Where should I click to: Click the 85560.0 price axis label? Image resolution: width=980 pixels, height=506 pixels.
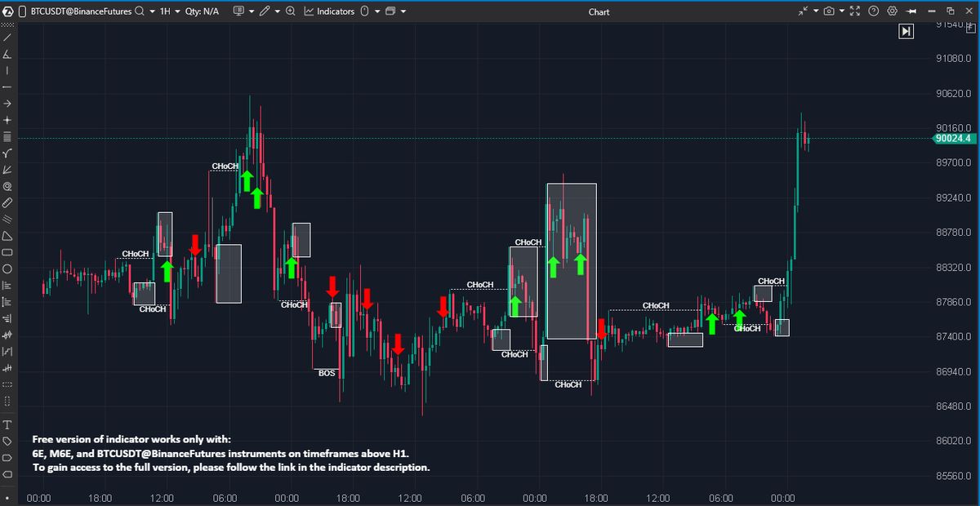point(953,475)
